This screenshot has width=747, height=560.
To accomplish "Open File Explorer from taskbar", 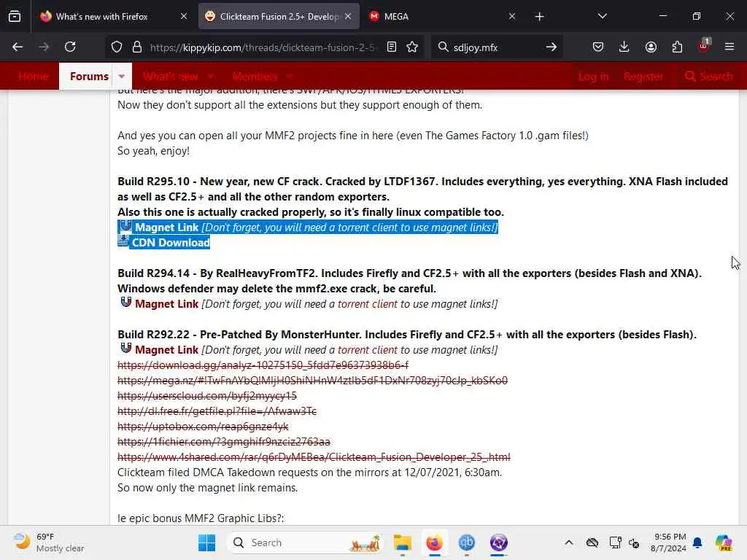I will pyautogui.click(x=403, y=542).
